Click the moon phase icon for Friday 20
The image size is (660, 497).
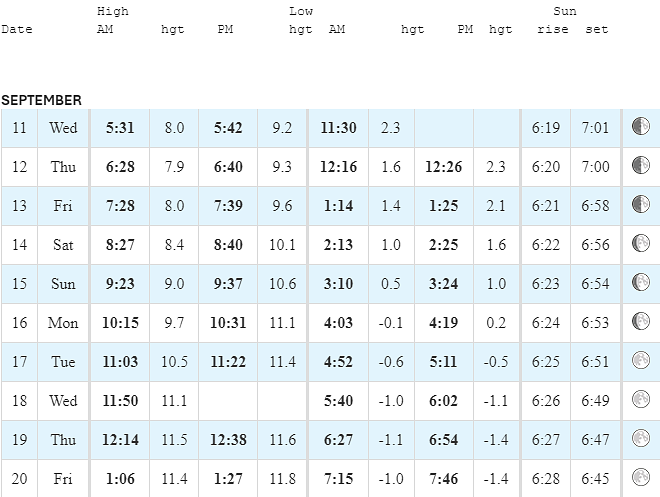(x=641, y=477)
